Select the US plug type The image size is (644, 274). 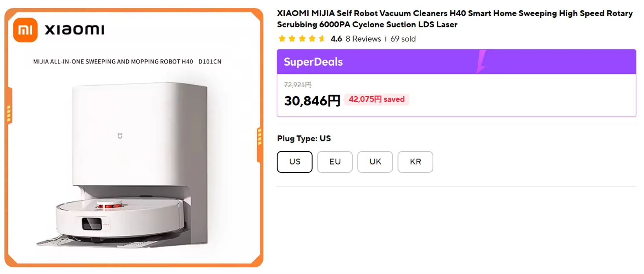point(294,162)
